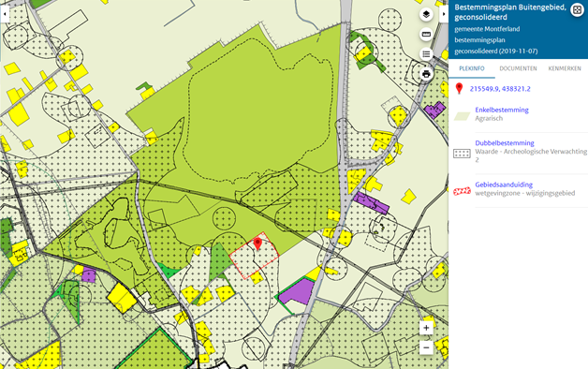588x369 pixels.
Task: Switch to the DOCUMENTEN tab
Action: [518, 68]
